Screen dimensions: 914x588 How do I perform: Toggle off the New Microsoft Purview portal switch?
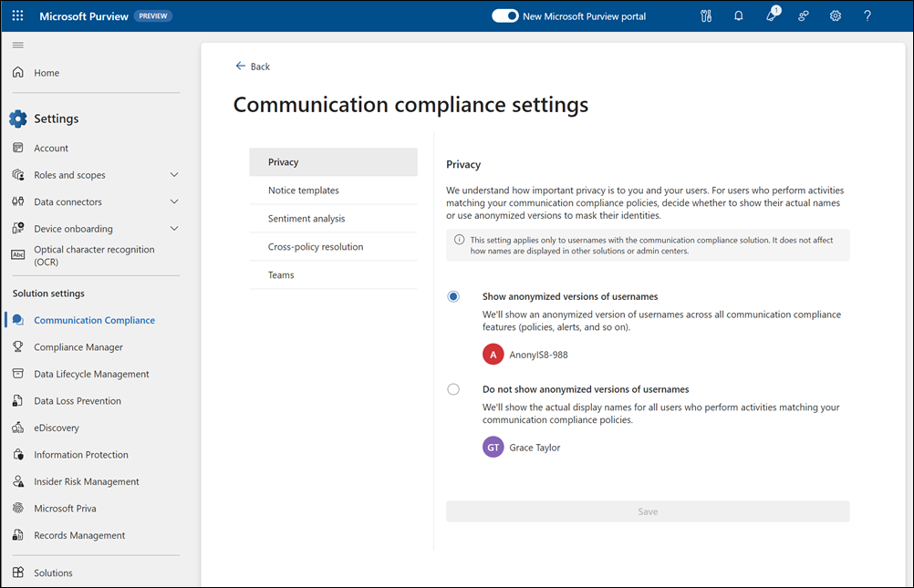504,15
